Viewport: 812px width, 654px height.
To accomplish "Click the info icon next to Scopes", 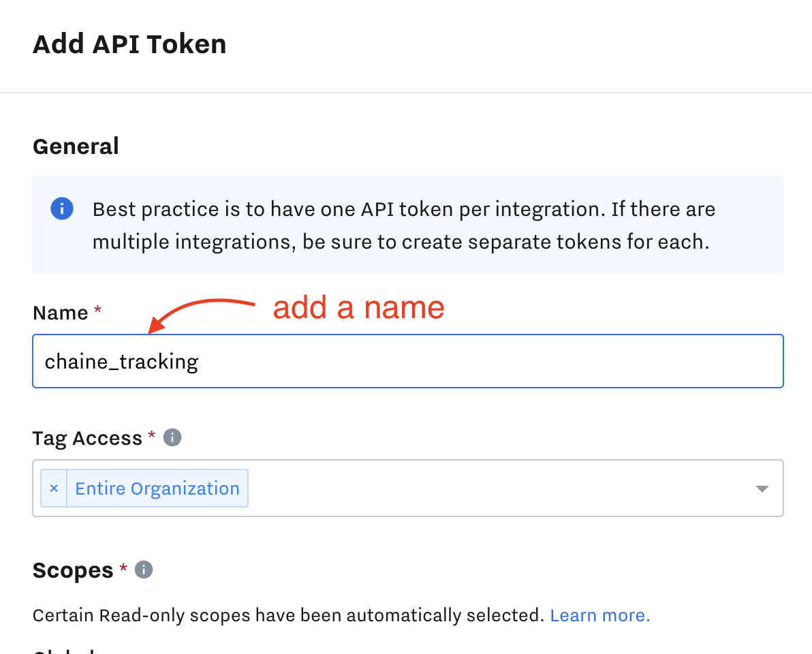I will (143, 570).
